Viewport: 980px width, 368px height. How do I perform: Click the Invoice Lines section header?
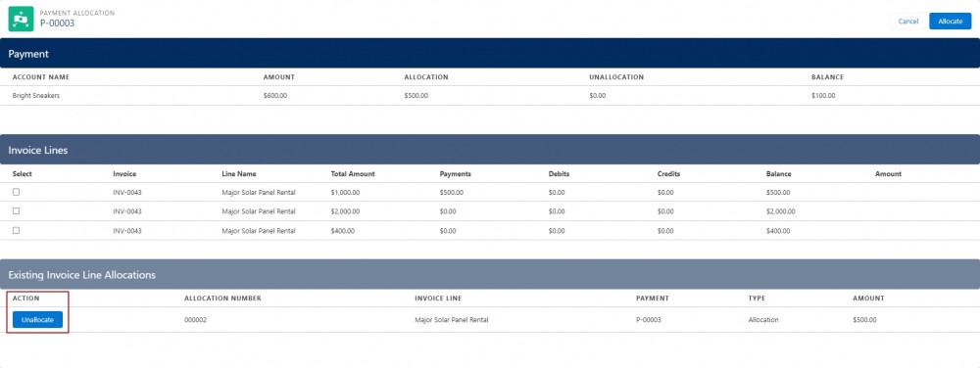point(490,150)
